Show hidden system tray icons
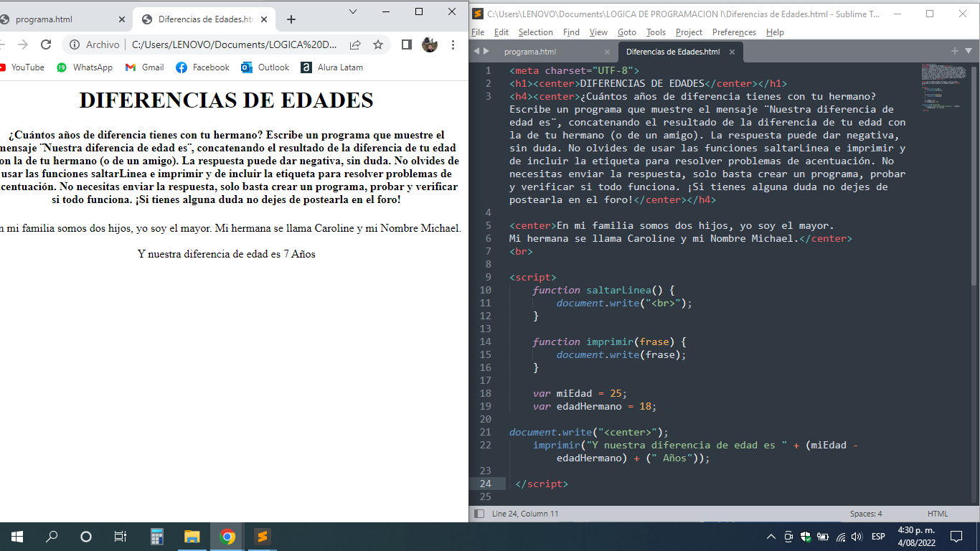The image size is (980, 551). click(x=771, y=536)
